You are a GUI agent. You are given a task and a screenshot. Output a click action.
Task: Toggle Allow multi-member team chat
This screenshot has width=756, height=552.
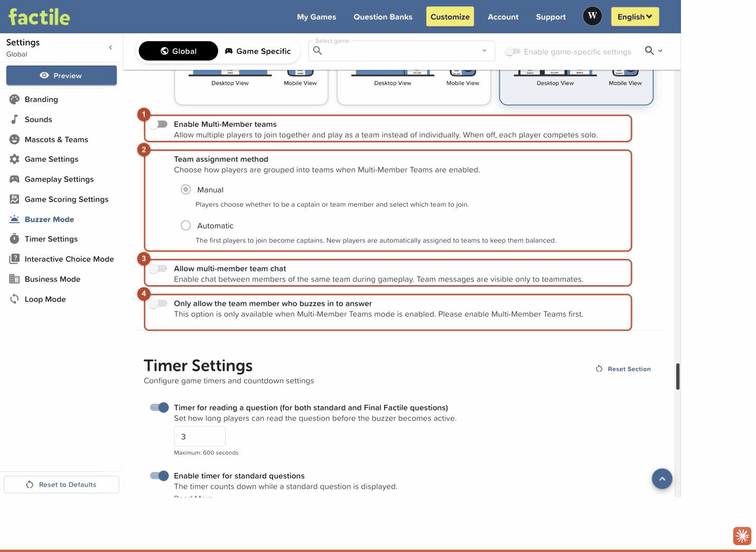(158, 269)
